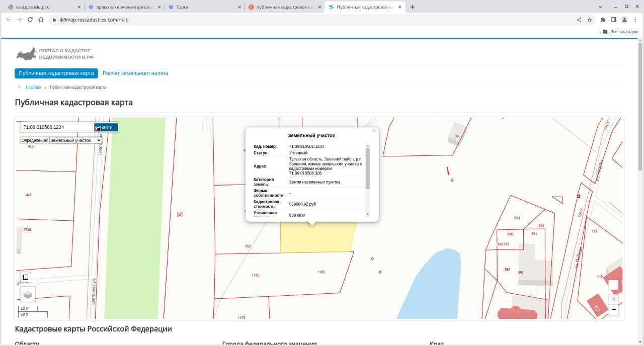Click the map measure tool icon
This screenshot has width=644, height=346.
(x=26, y=277)
